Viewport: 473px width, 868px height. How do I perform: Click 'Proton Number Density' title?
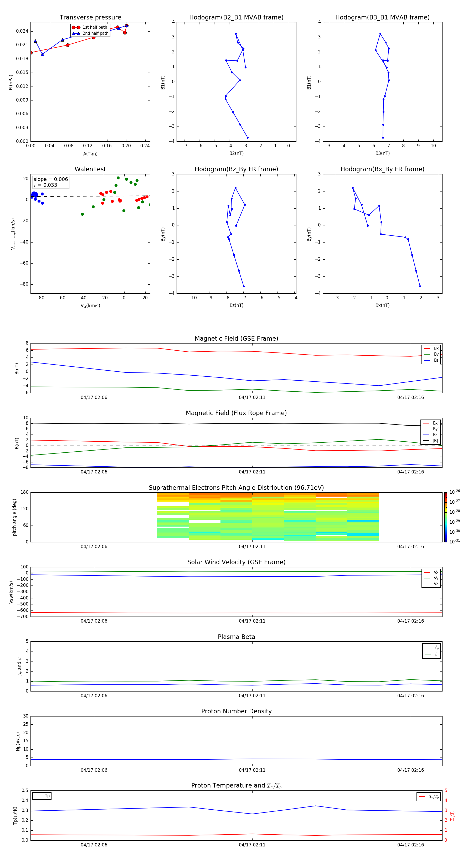236,711
